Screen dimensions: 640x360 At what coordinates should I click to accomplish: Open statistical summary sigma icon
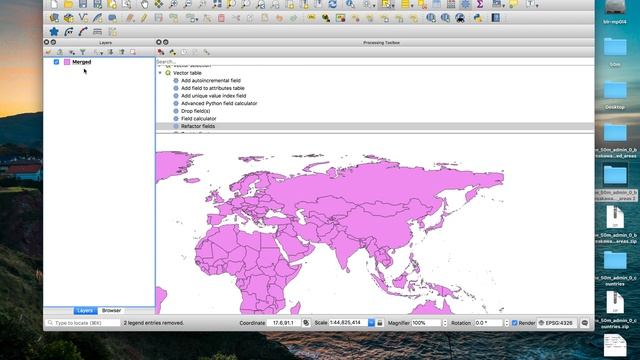point(480,4)
